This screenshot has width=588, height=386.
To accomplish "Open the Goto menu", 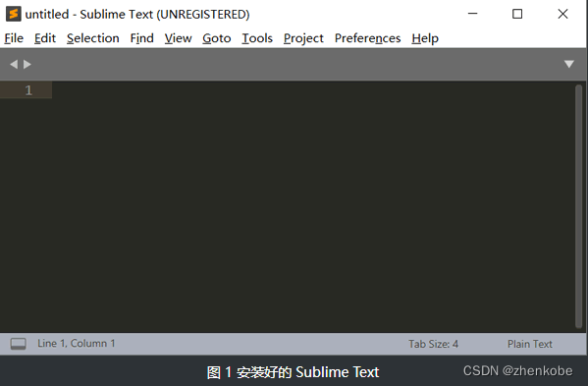I will point(217,38).
